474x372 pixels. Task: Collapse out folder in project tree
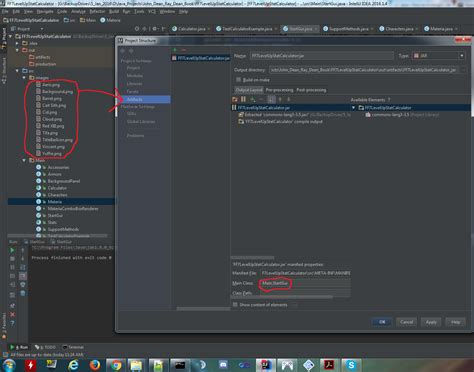(x=17, y=50)
